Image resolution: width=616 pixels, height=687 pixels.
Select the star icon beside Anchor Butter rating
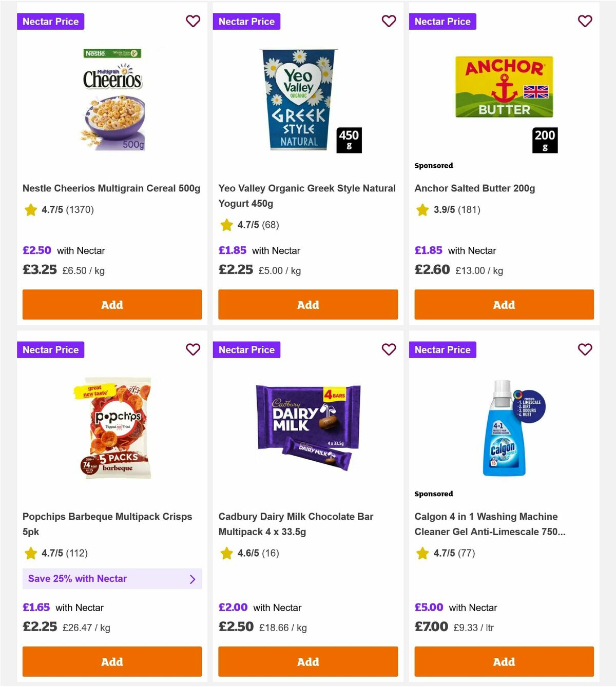(422, 210)
